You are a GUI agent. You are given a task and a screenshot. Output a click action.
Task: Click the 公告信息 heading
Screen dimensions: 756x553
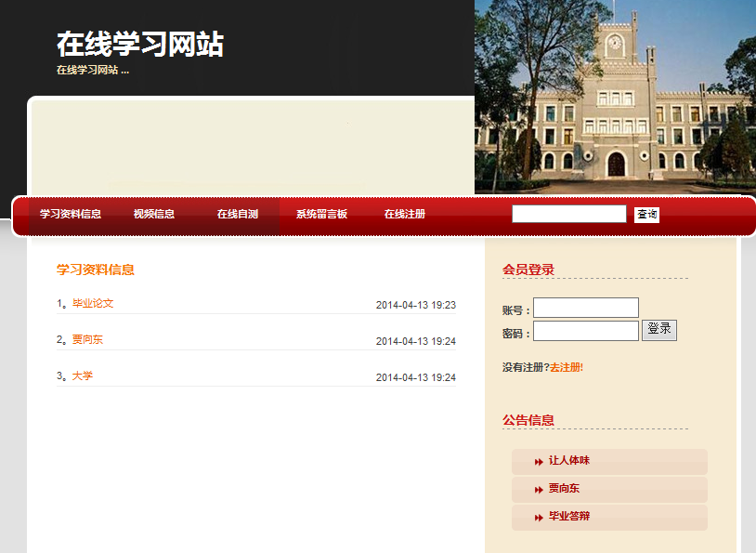coord(528,420)
